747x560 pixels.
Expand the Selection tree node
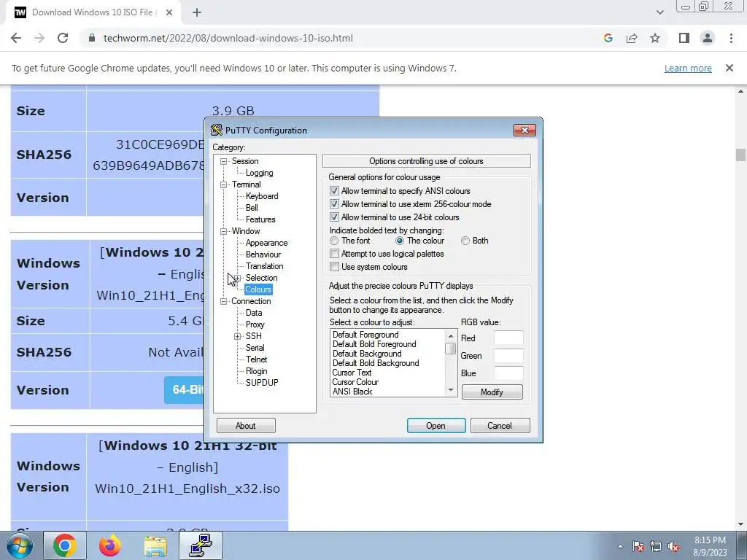coord(237,278)
